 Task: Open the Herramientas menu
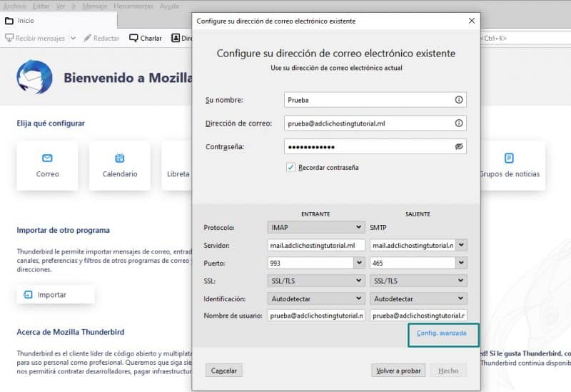tap(133, 6)
